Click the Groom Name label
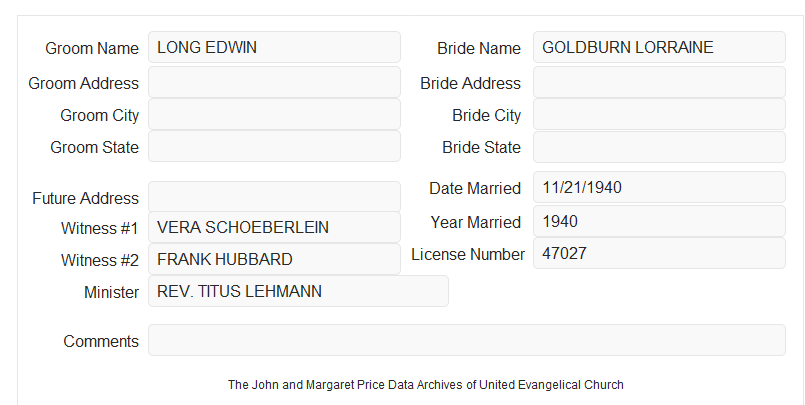805x405 pixels. (x=92, y=48)
